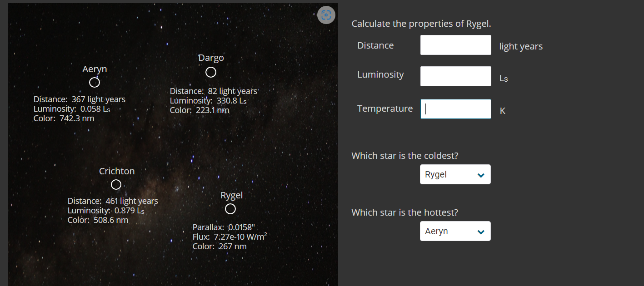Screen dimensions: 644x286
Task: Click the Rygel star circle marker
Action: [230, 208]
